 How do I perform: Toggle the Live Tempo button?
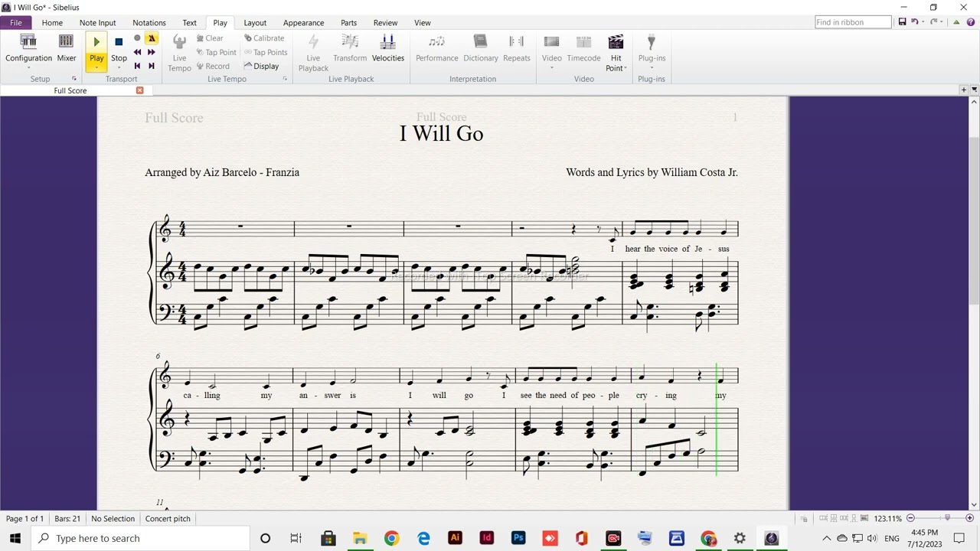(179, 52)
